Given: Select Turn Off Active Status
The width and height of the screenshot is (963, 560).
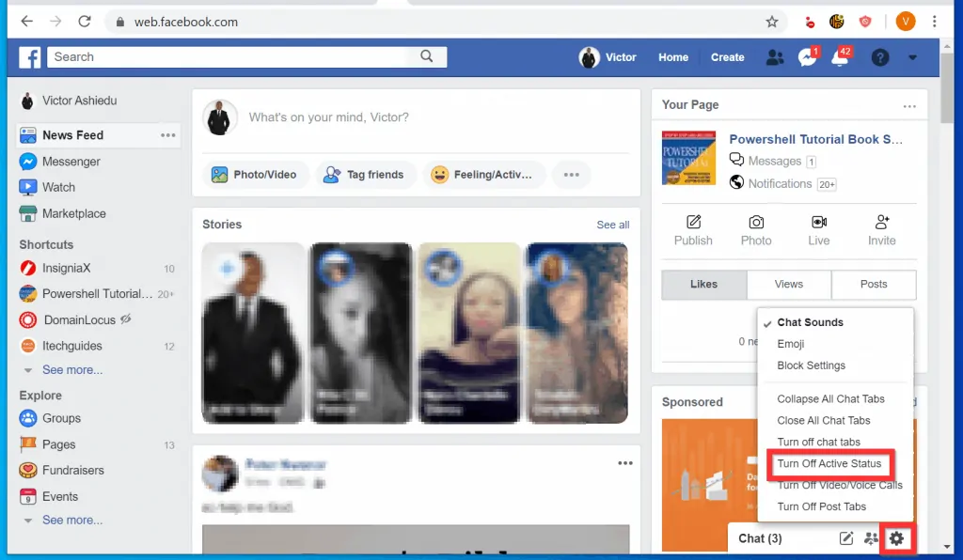Looking at the screenshot, I should pos(829,464).
